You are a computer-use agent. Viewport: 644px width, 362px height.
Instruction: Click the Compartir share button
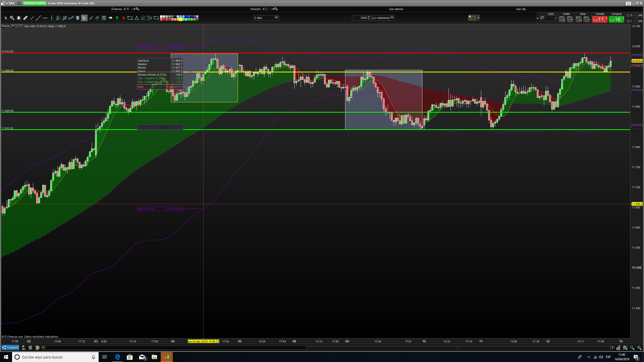[x=11, y=347]
